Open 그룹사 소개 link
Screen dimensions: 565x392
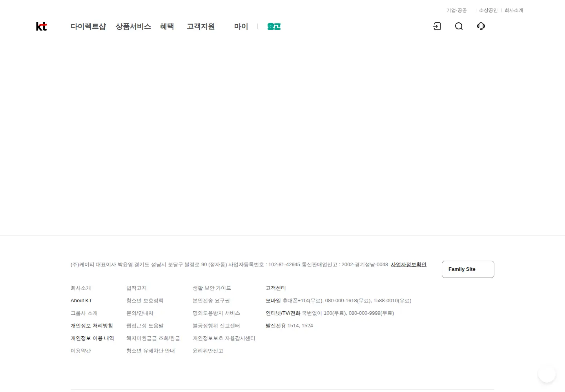[84, 313]
